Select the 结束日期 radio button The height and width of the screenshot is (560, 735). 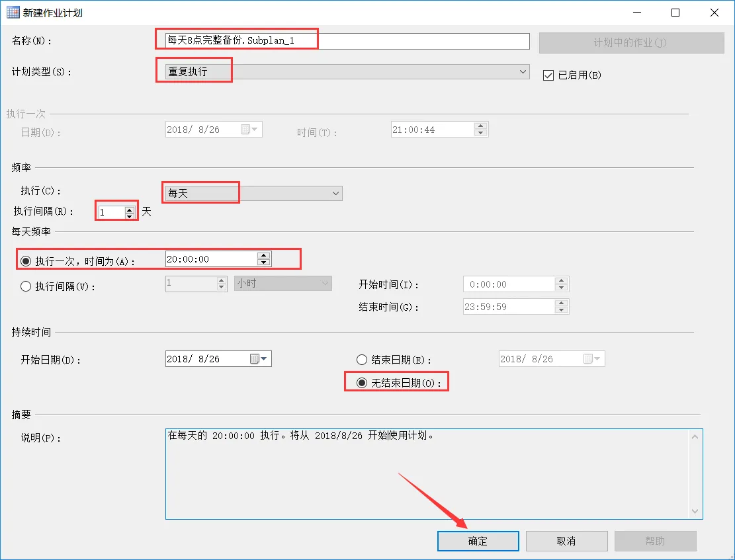[361, 360]
